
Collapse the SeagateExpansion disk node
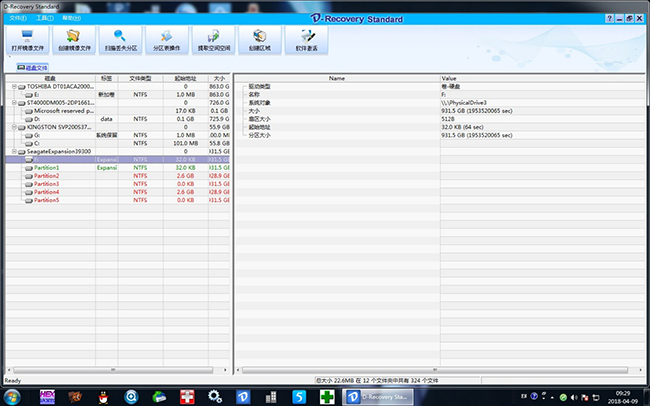click(x=14, y=152)
